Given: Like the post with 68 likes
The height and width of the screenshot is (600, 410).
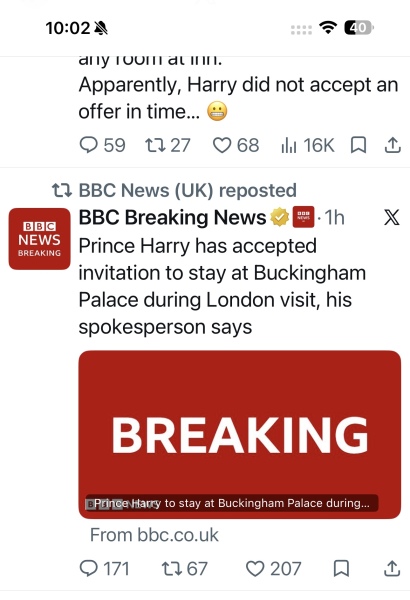Looking at the screenshot, I should [x=236, y=145].
